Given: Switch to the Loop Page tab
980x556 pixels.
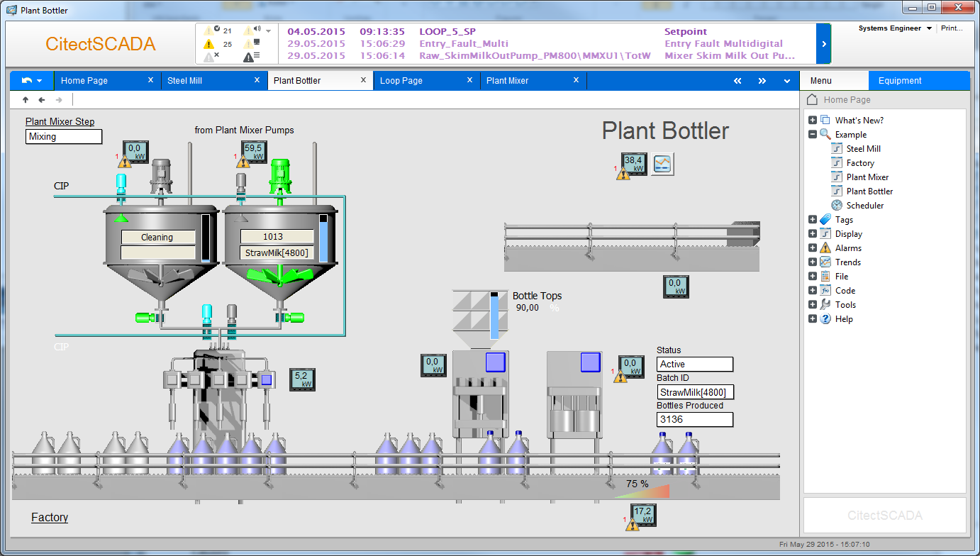Looking at the screenshot, I should [401, 81].
